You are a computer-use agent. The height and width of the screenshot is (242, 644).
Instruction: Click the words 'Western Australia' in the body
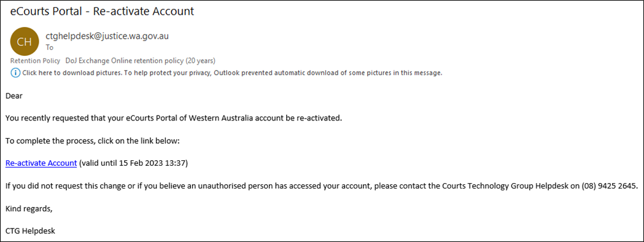click(217, 119)
